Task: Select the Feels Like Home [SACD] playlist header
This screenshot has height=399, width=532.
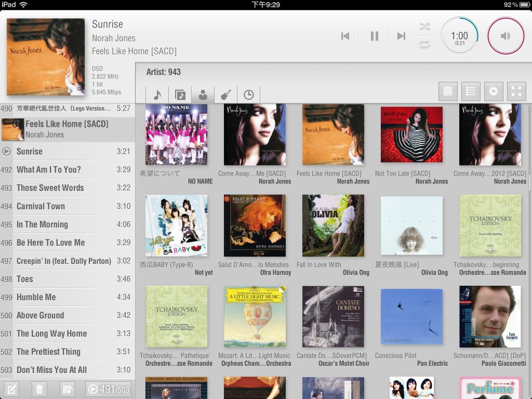Action: (68, 129)
